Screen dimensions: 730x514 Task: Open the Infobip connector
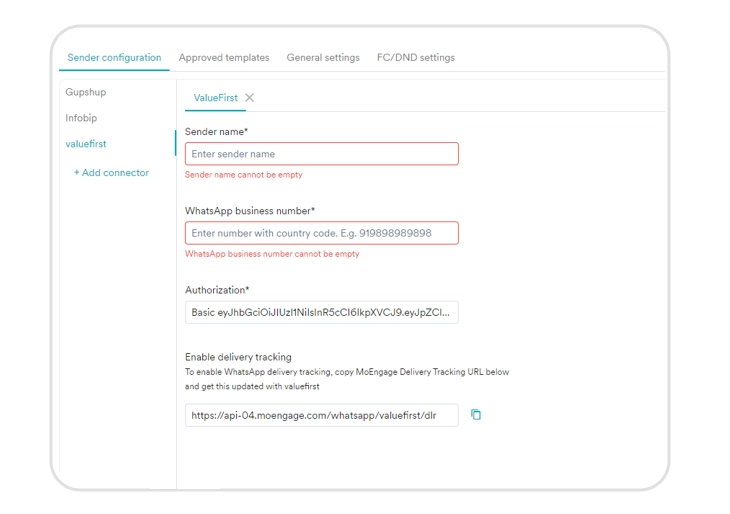pyautogui.click(x=82, y=118)
